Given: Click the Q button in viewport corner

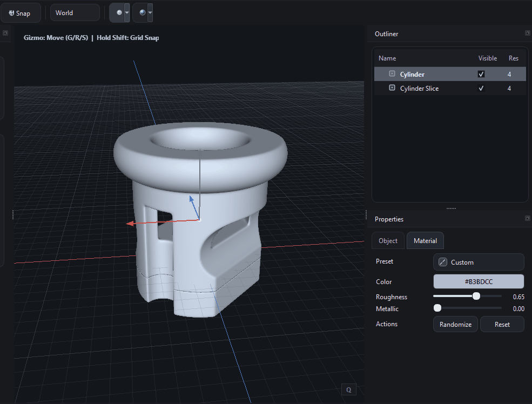Looking at the screenshot, I should pos(349,389).
